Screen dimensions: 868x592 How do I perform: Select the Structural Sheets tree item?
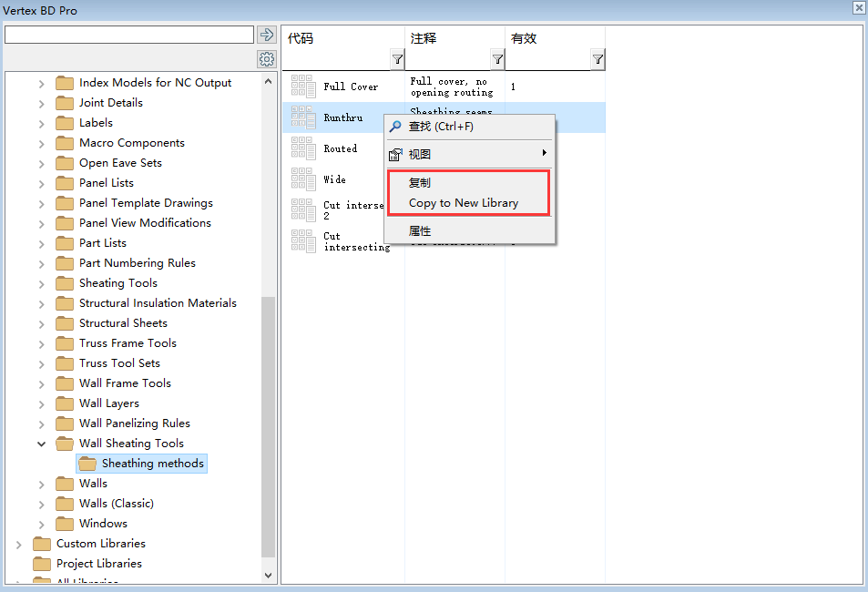123,322
